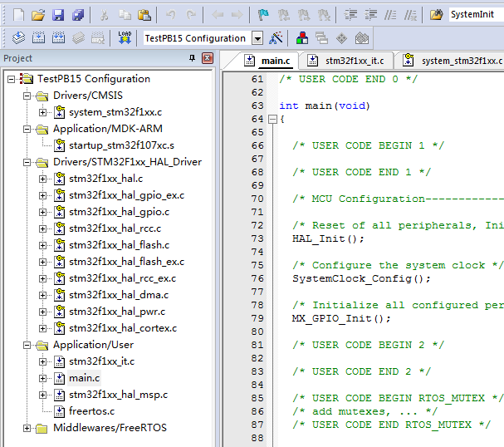Open Options for Target wand icon

point(276,38)
